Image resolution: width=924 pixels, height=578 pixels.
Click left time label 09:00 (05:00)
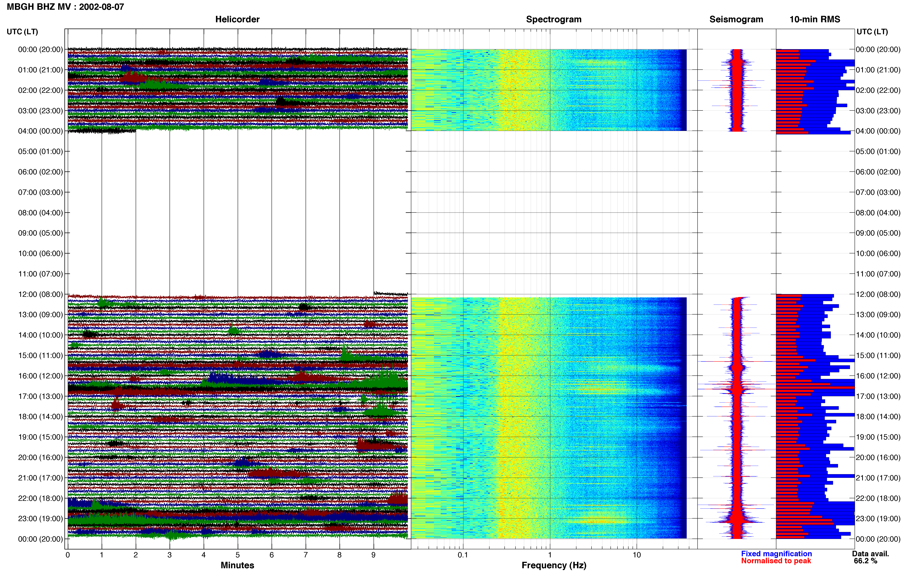point(41,233)
